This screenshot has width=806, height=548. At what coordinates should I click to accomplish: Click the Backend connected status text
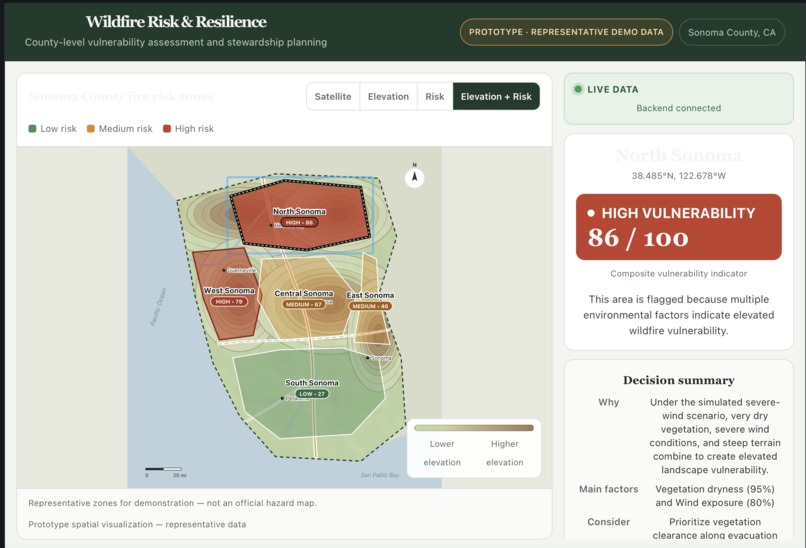point(679,108)
